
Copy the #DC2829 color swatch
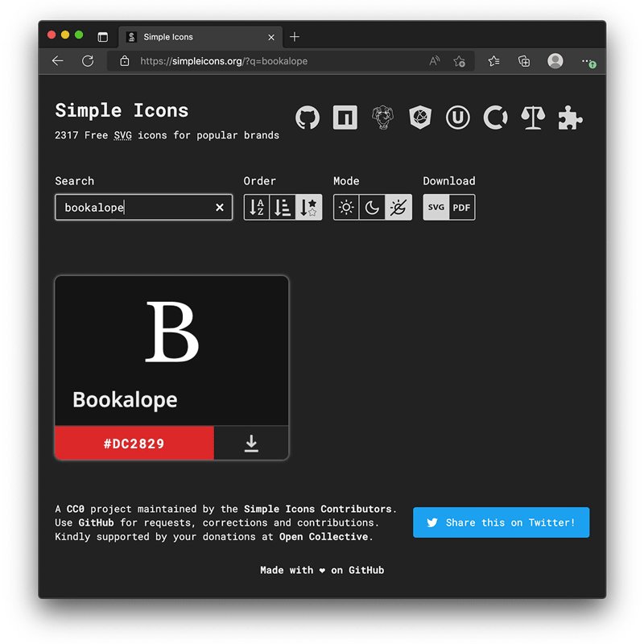click(134, 444)
